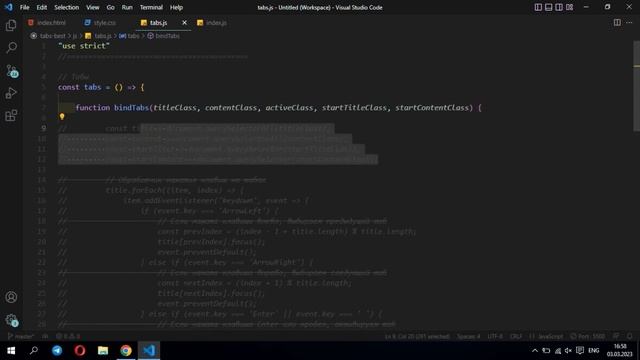The image size is (640, 360).
Task: Open errors and warnings status item
Action: coord(68,336)
